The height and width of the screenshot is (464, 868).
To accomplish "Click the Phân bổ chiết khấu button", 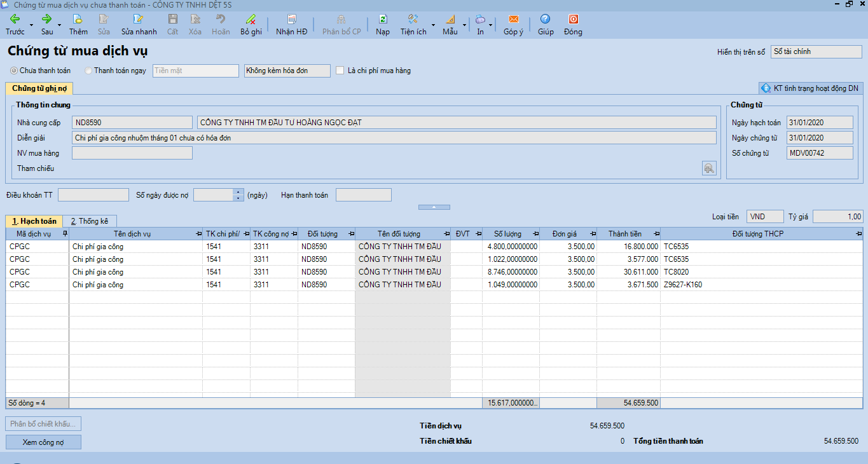I will pos(43,424).
